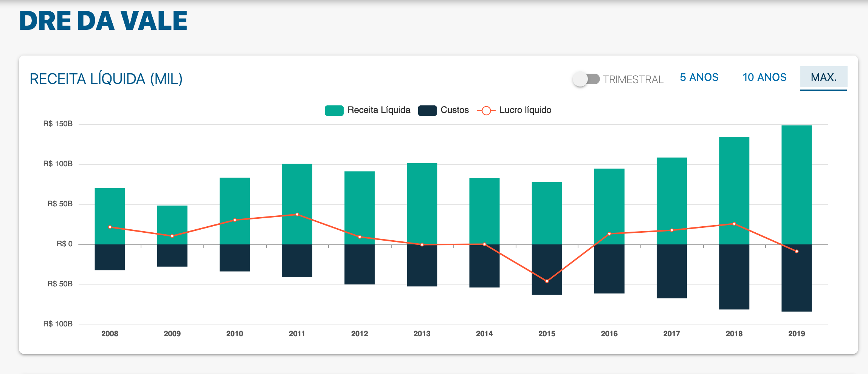
Task: Pick the 2014 Receita Líquida bar
Action: (x=484, y=211)
